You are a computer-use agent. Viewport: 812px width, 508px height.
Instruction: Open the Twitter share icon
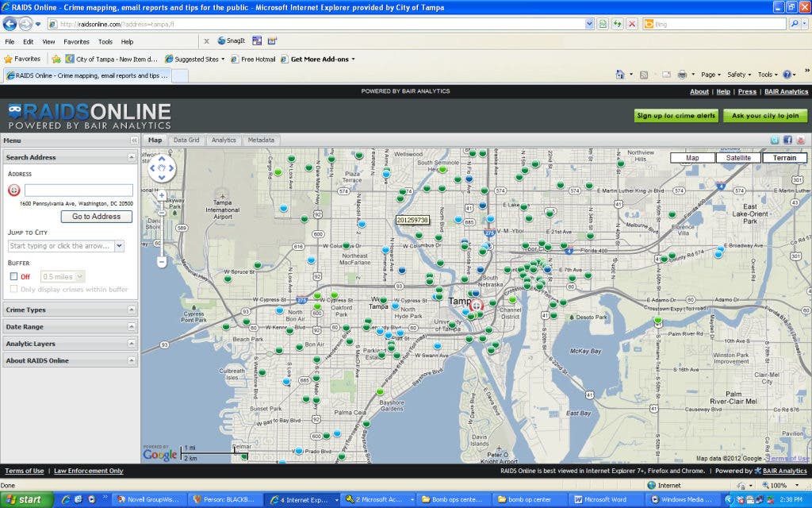[x=775, y=140]
